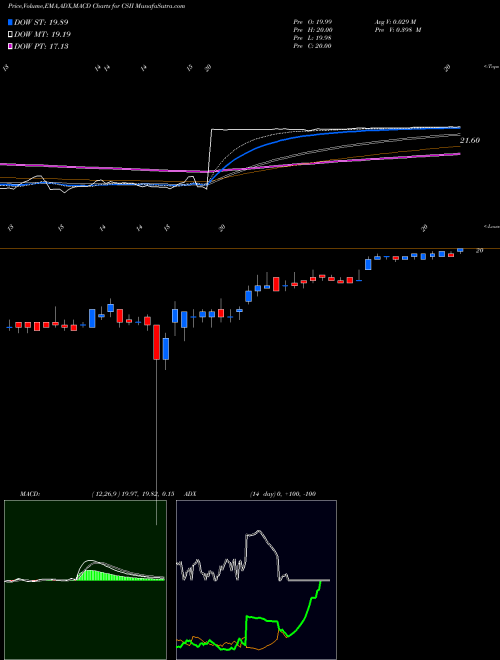Click the '(14 day) 0, +100, -100' text
Screen dimensions: 500x660
[x=283, y=494]
